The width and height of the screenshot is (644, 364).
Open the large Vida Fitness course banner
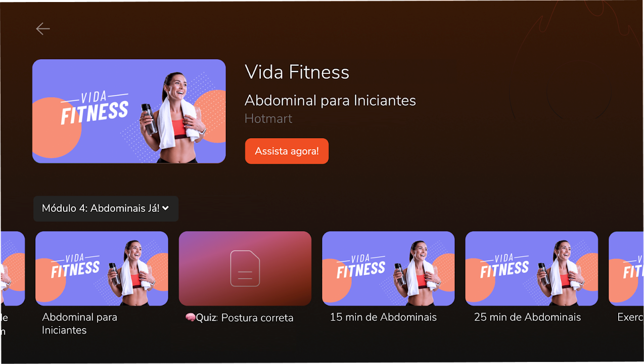129,111
